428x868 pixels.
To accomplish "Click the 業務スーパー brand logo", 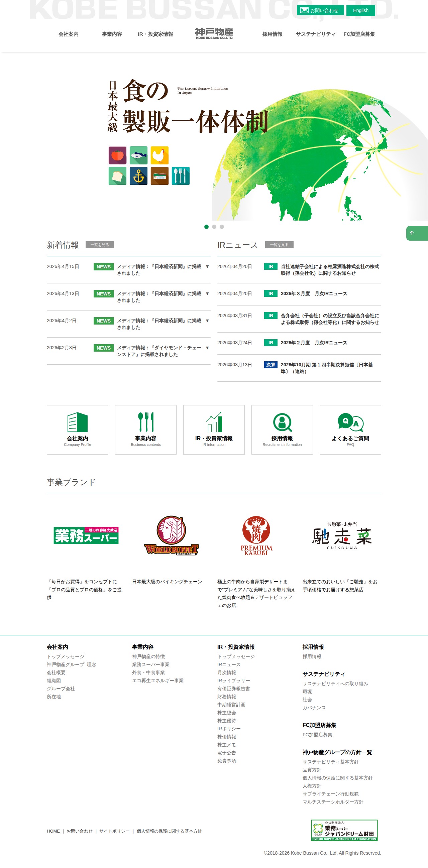I will (x=86, y=535).
